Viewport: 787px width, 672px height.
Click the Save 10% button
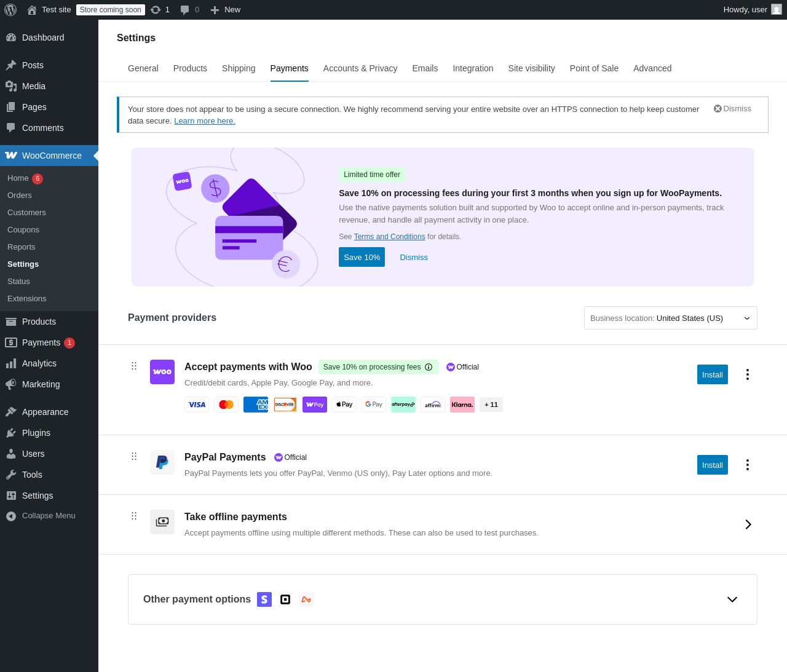click(362, 257)
